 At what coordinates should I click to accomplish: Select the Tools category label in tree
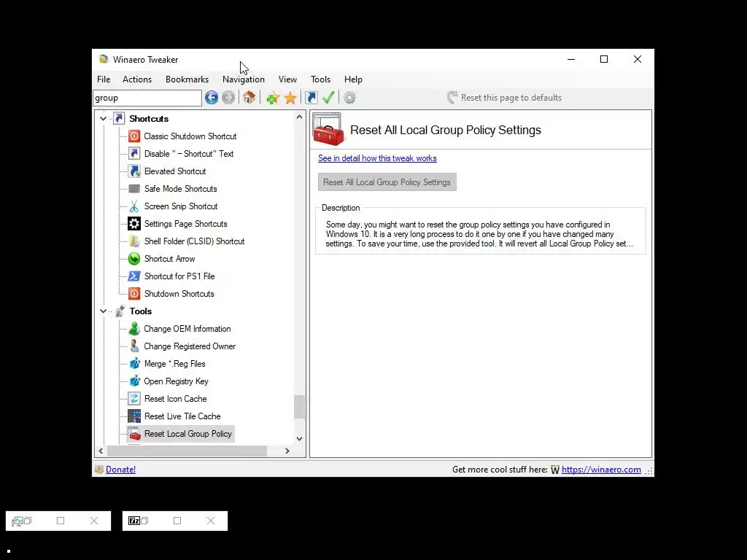[x=141, y=311]
